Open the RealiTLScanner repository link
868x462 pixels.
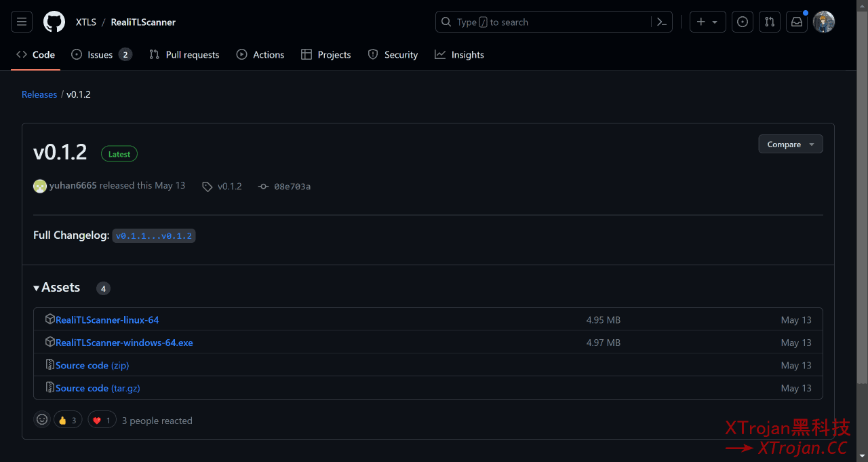click(143, 22)
